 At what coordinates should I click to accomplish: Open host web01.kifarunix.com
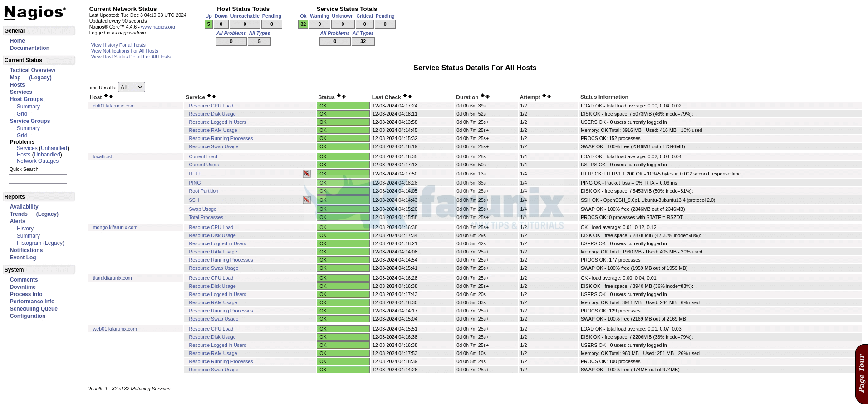point(115,329)
